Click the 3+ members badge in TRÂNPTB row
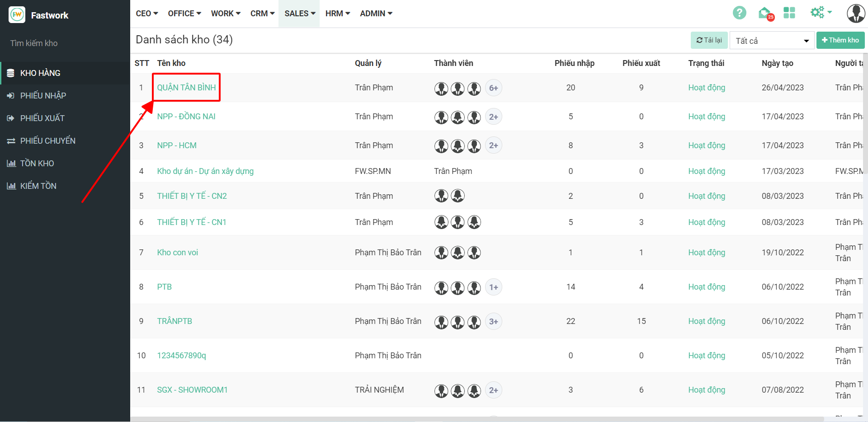Screen dimensions: 868x422 coord(493,322)
